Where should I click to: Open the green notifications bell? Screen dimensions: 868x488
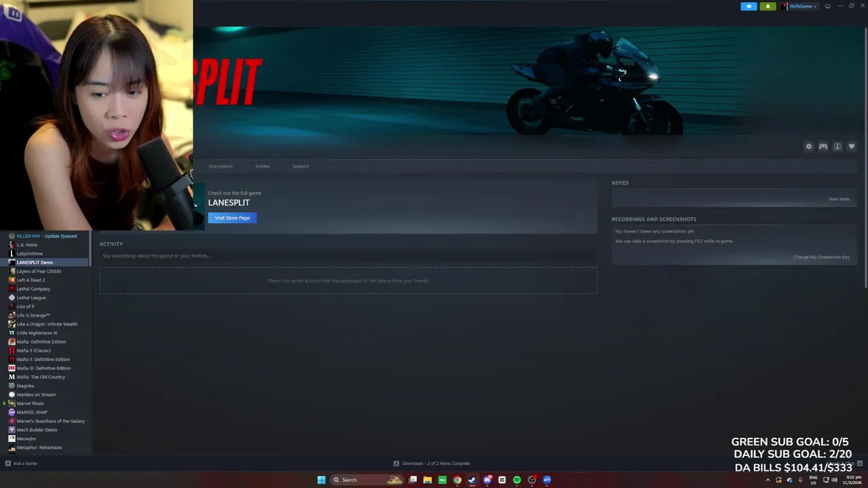(768, 6)
